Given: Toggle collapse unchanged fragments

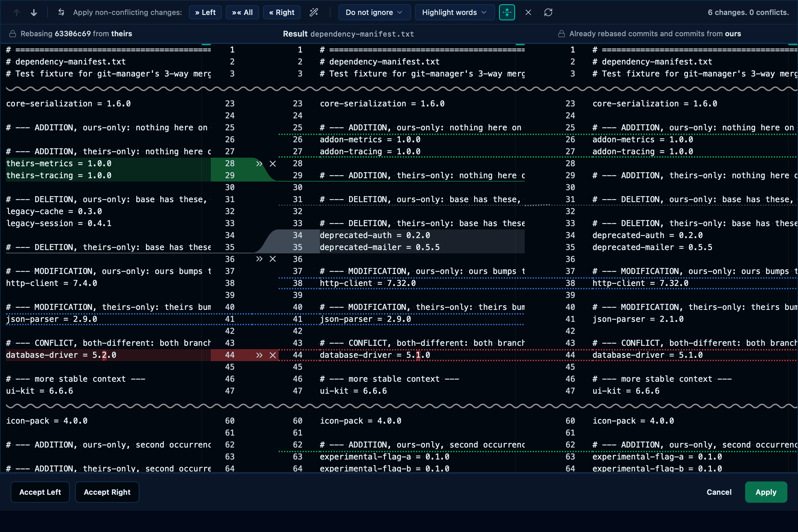Looking at the screenshot, I should coord(507,13).
